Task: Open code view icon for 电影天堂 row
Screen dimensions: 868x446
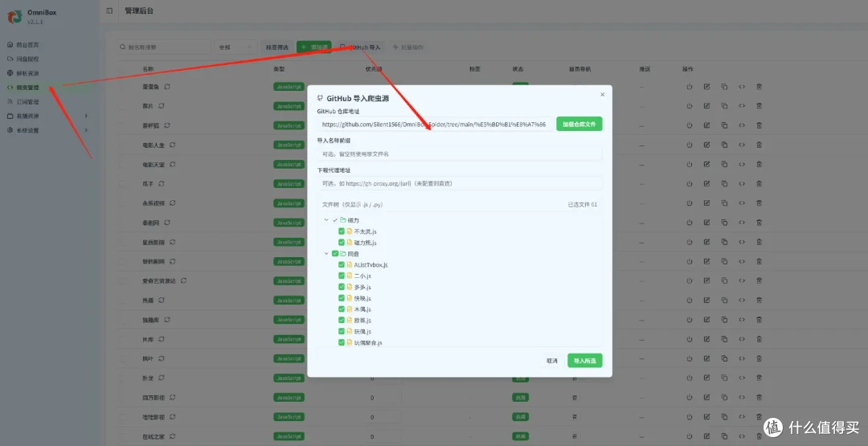Action: tap(742, 165)
